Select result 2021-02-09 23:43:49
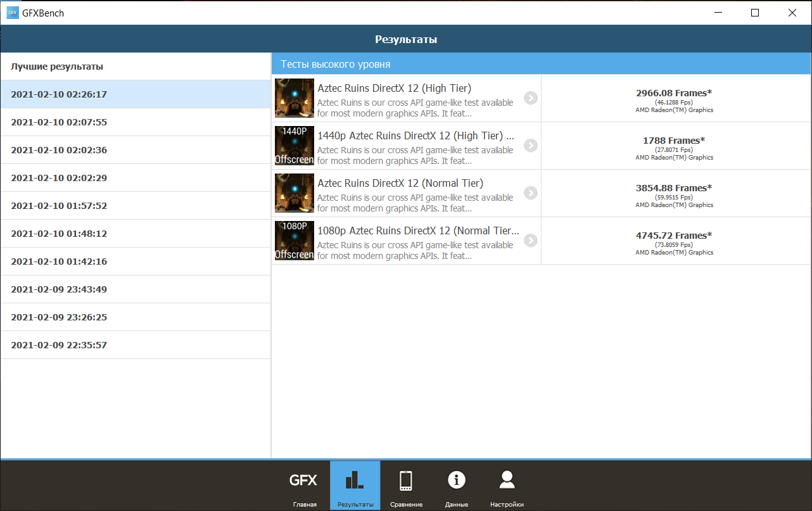The image size is (812, 511). [136, 289]
